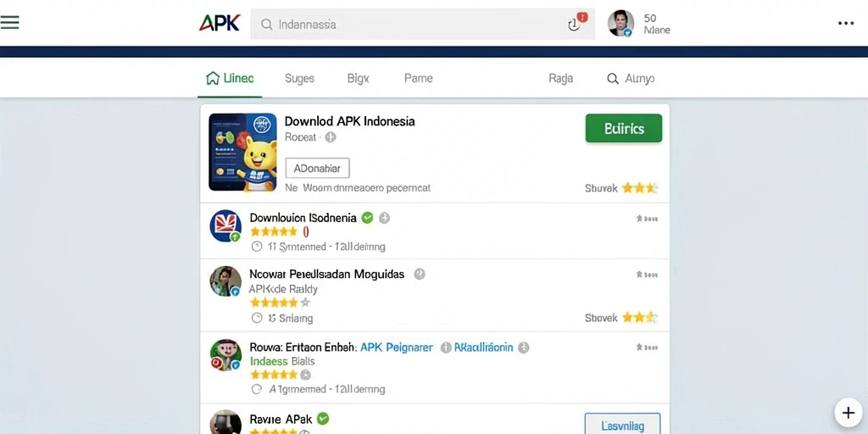
Task: Open Downlouion Isodnenia listing title
Action: (x=303, y=218)
